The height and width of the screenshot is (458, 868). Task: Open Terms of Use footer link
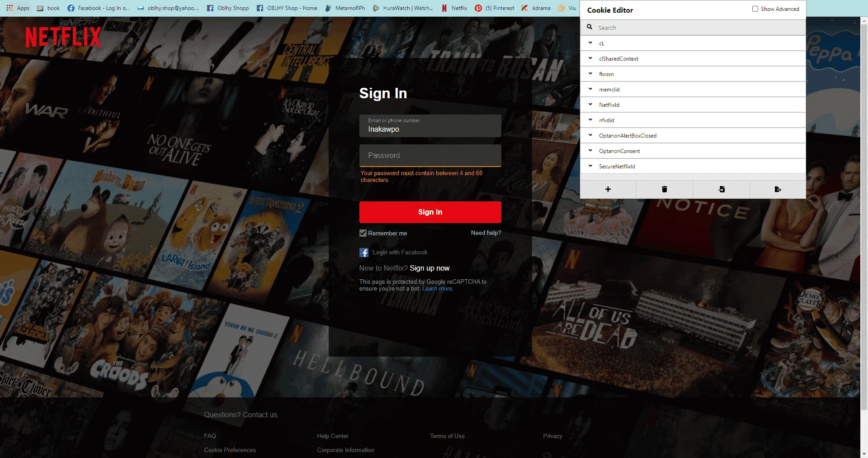tap(447, 436)
